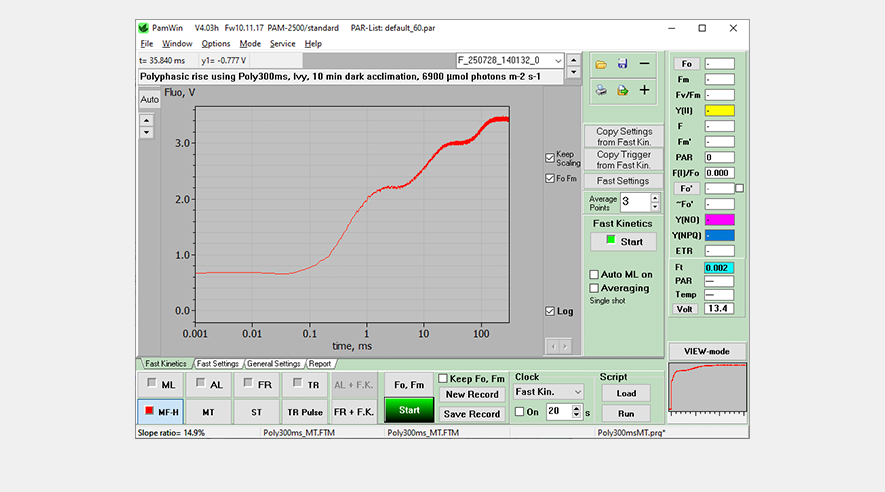Image resolution: width=885 pixels, height=492 pixels.
Task: Click Copy Trigger from Fast Kin.
Action: 624,160
